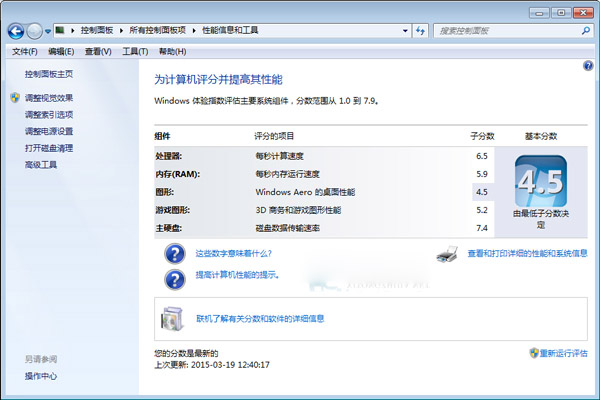Click the highlighted 4.5 graphics subscore cell

483,192
